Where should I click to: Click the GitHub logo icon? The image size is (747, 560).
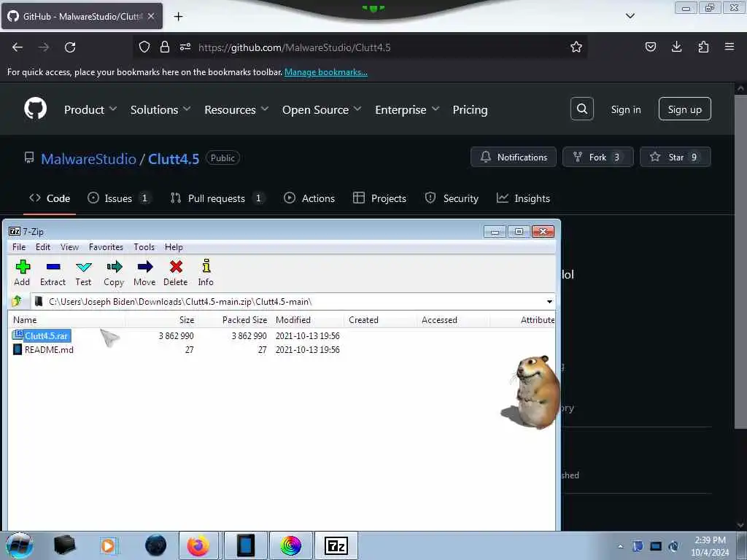coord(36,109)
